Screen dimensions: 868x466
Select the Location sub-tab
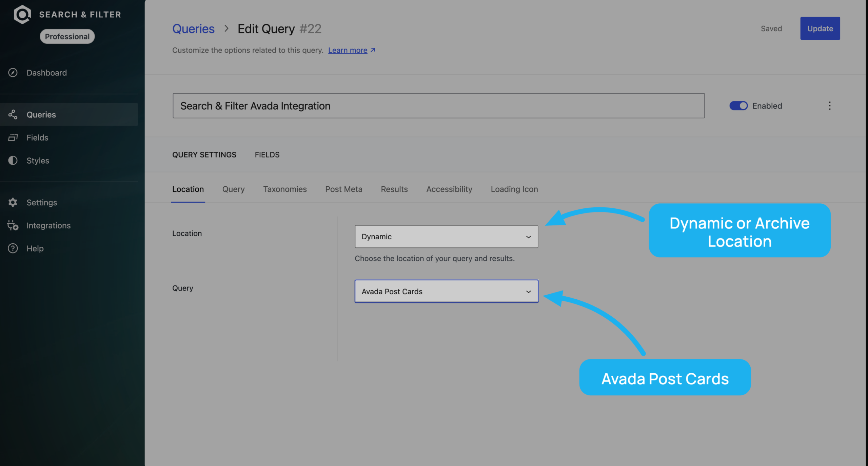click(188, 189)
